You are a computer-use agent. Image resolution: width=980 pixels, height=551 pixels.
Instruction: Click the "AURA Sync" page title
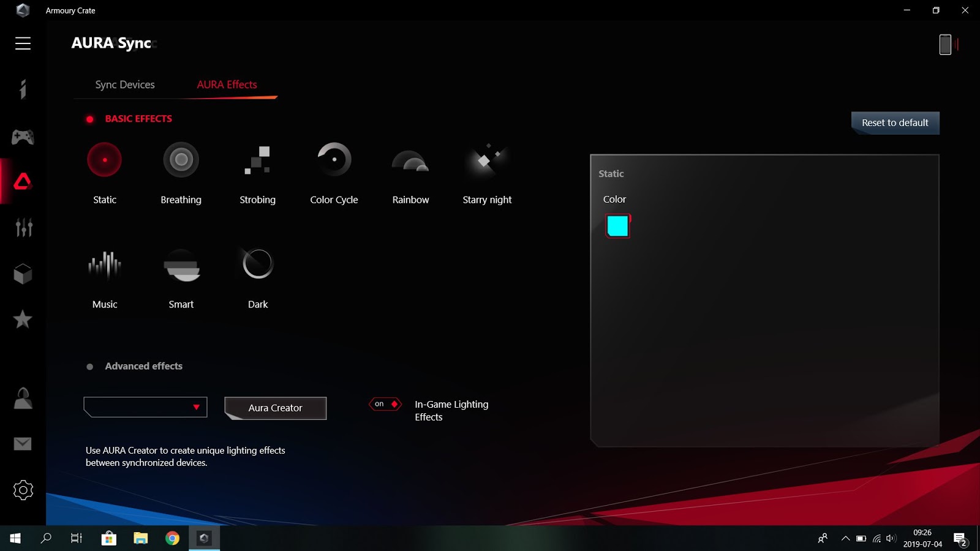111,43
